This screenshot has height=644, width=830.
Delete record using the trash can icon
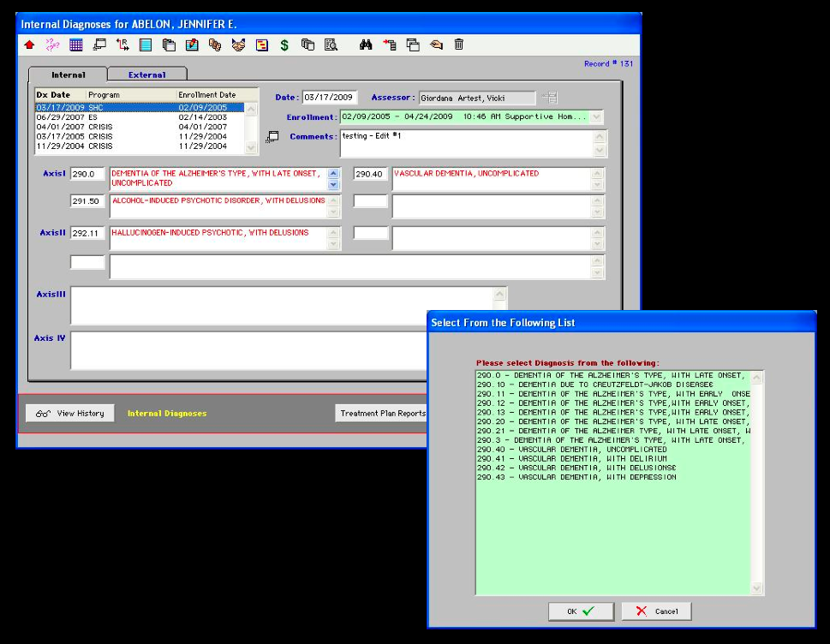459,45
